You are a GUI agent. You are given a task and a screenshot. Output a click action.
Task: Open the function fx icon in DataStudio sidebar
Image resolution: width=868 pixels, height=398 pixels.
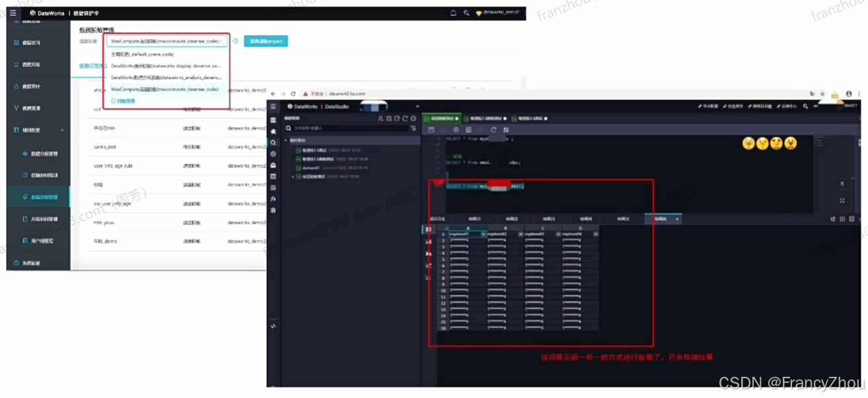point(273,198)
